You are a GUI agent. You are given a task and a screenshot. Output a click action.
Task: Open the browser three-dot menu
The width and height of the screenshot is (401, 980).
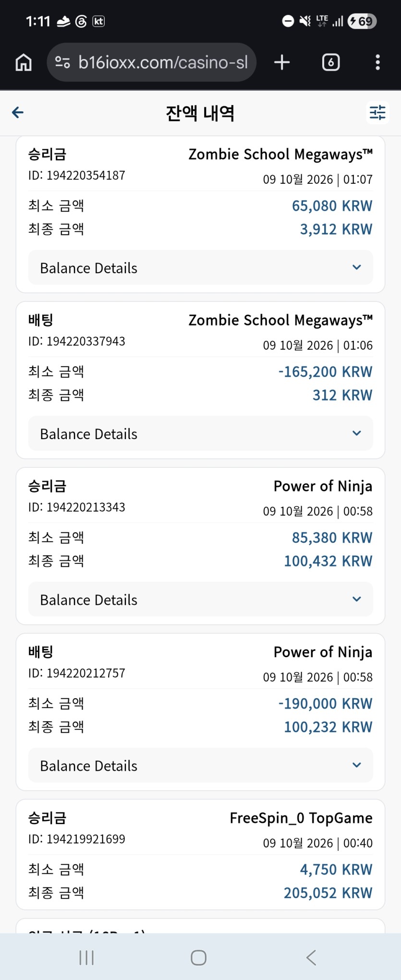[x=377, y=62]
